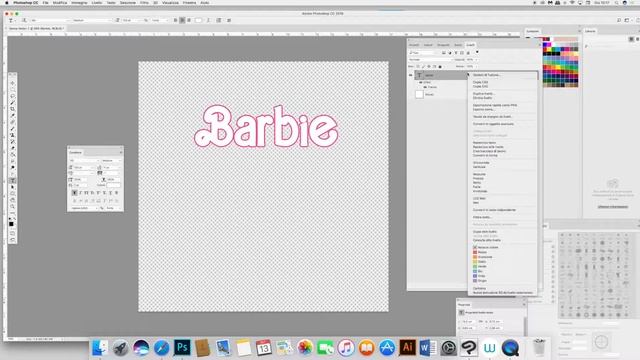The width and height of the screenshot is (640, 360).
Task: Select the Crop tool
Action: click(x=13, y=109)
